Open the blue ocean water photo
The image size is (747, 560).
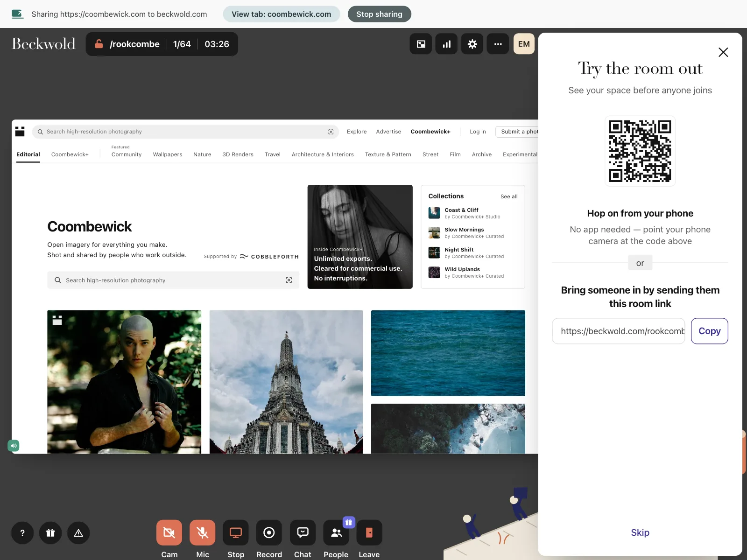448,353
